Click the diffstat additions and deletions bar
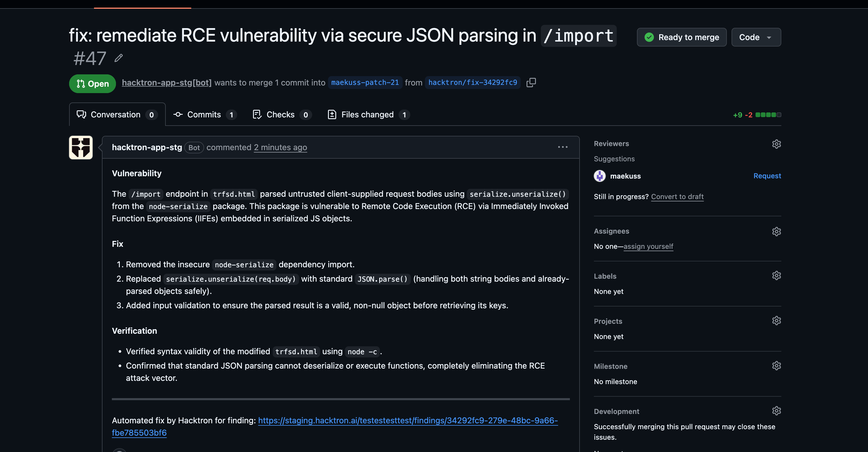The height and width of the screenshot is (452, 868). (x=757, y=115)
